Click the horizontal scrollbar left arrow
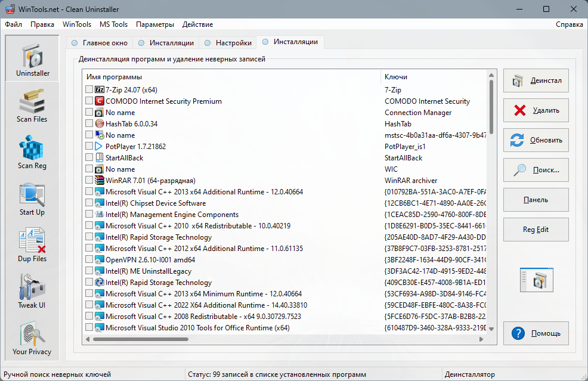This screenshot has width=588, height=381. point(88,339)
